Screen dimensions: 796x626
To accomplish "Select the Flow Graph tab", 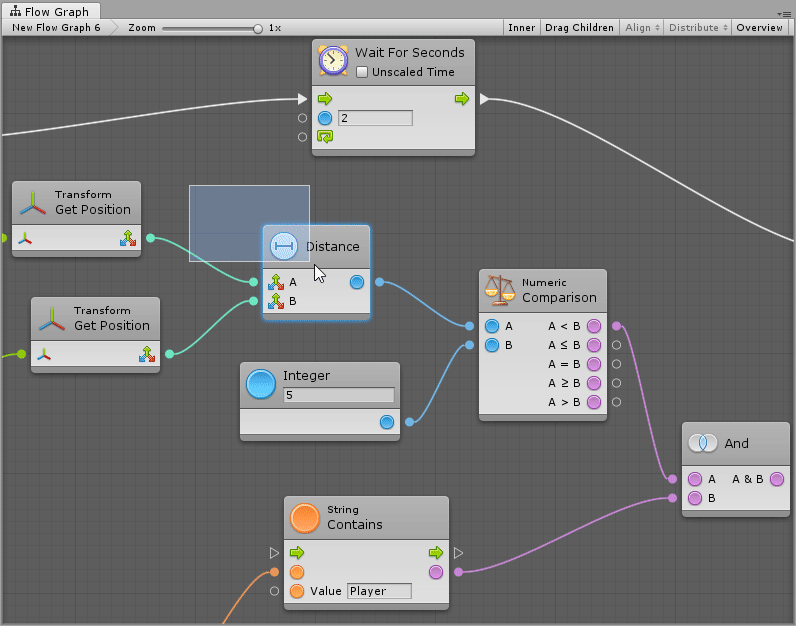I will tap(56, 12).
